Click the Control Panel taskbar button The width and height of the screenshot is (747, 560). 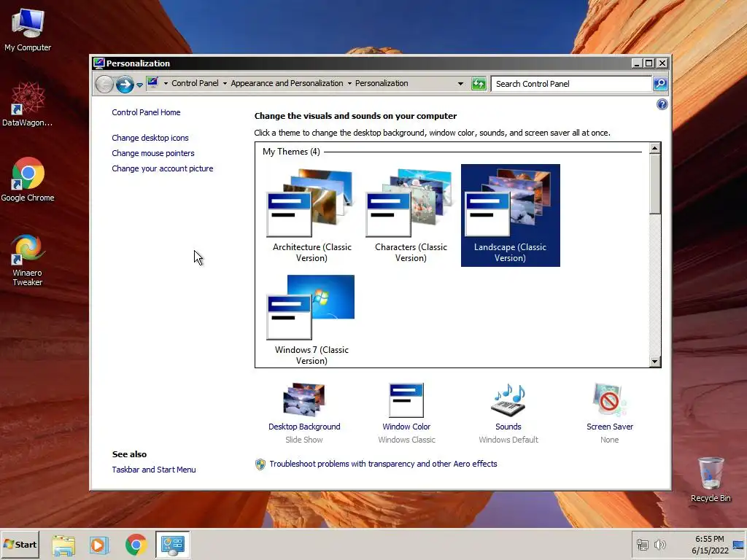click(172, 545)
